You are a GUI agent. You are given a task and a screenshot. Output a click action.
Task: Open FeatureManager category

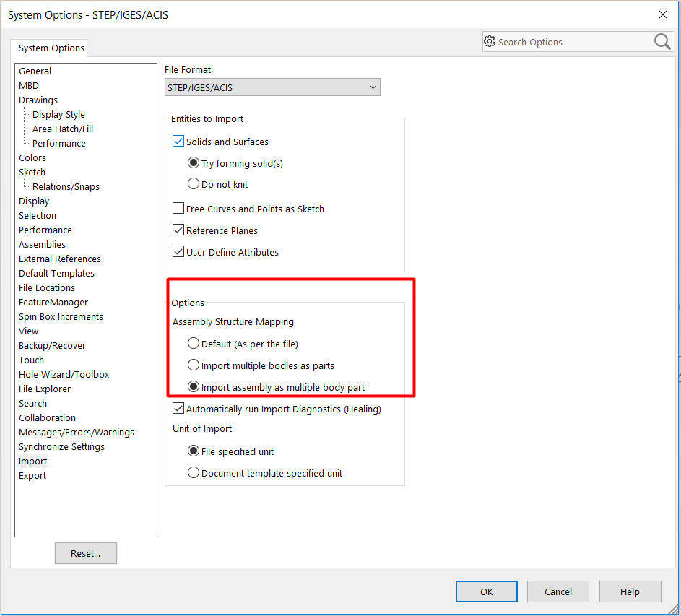53,303
